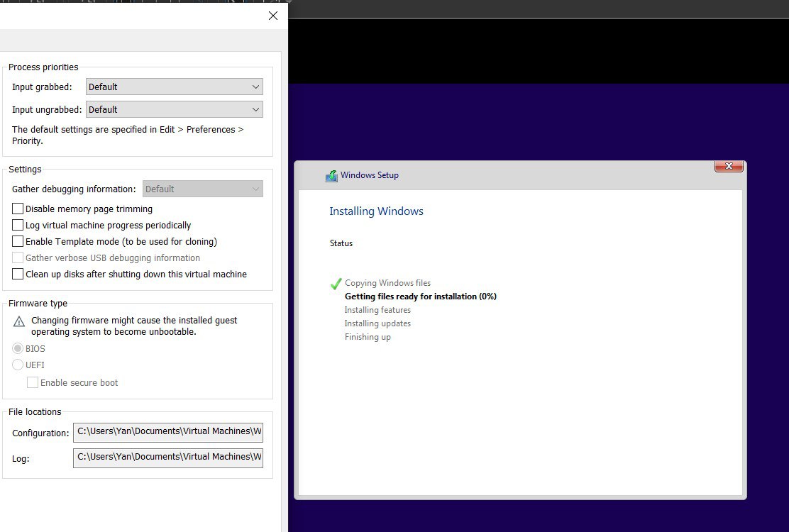
Task: Check Log virtual machine progress periodically
Action: coord(18,225)
